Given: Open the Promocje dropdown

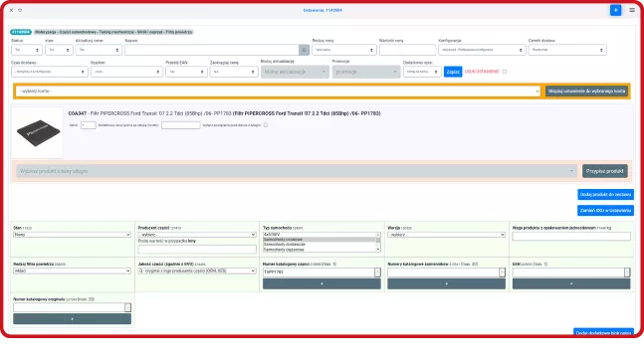Looking at the screenshot, I should pos(366,72).
